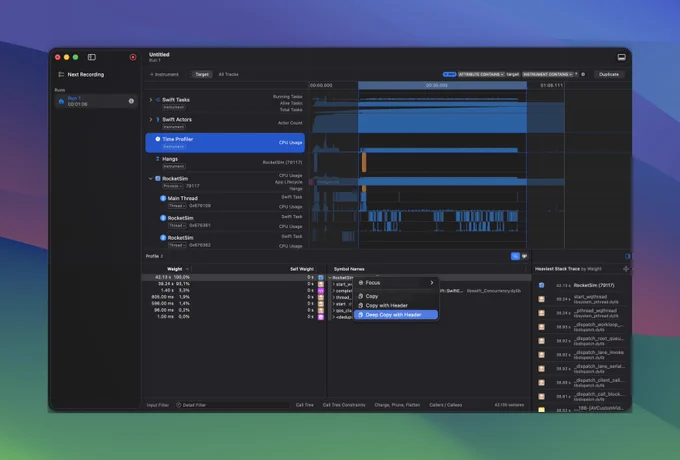Click the Main Thread track icon
The image size is (680, 460).
(x=163, y=198)
